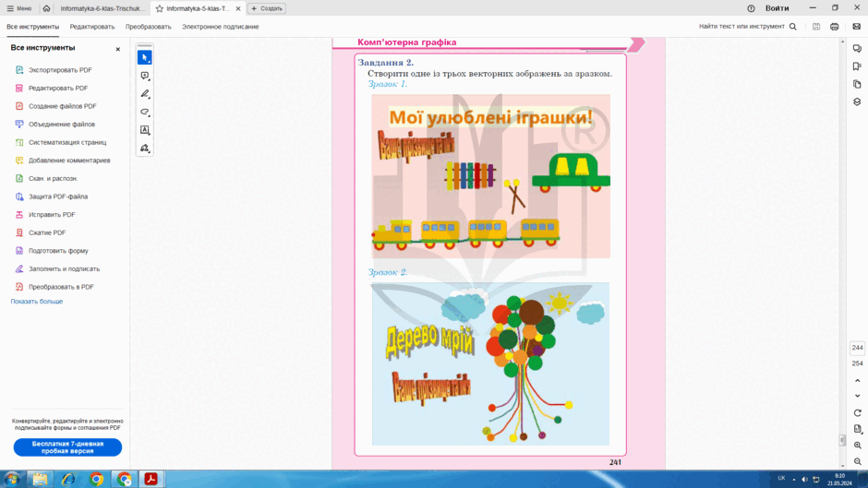Viewport: 868px width, 488px height.
Task: Click the page number 244 field
Action: coord(858,348)
